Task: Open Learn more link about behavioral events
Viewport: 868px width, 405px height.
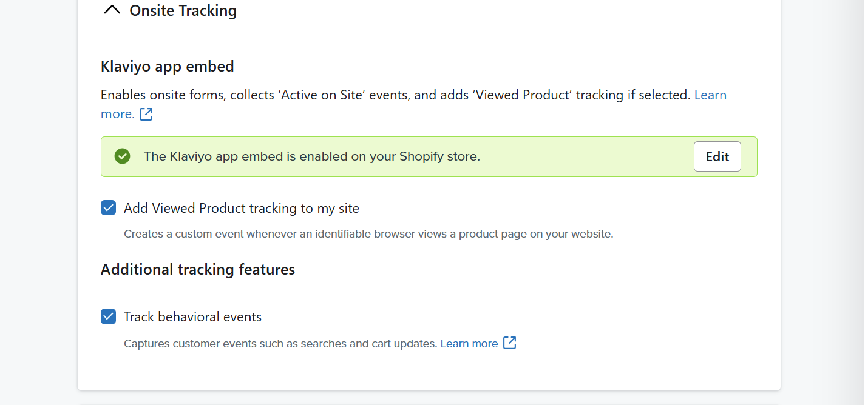Action: click(469, 344)
